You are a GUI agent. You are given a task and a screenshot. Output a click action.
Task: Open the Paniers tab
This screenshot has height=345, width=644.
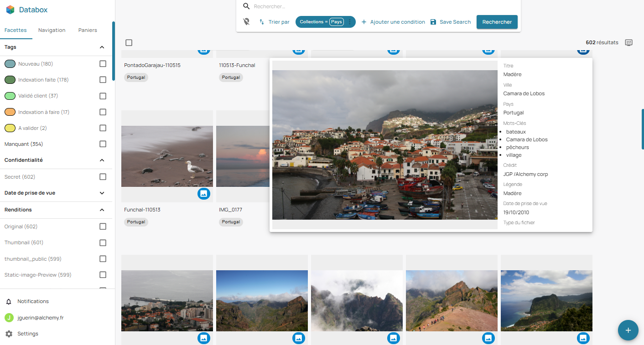tap(87, 30)
